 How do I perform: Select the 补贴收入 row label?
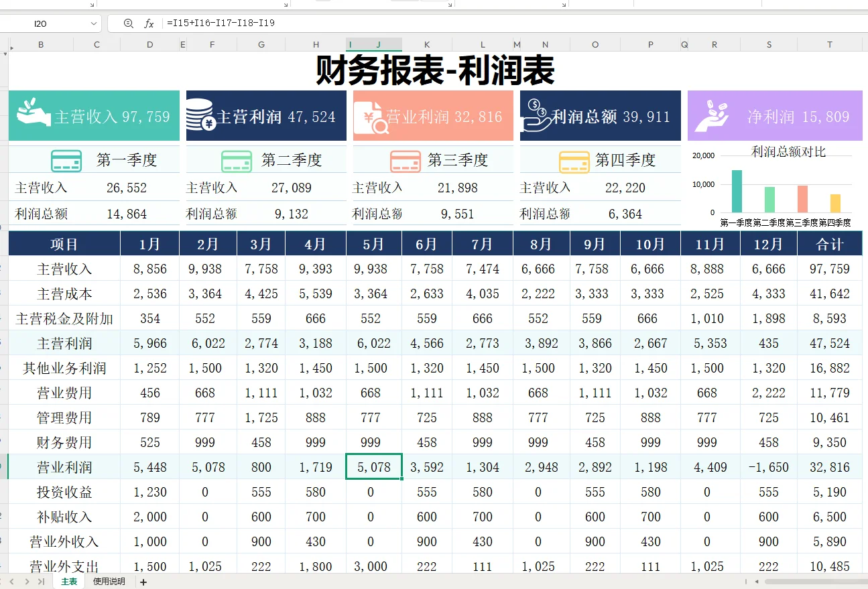click(x=64, y=517)
